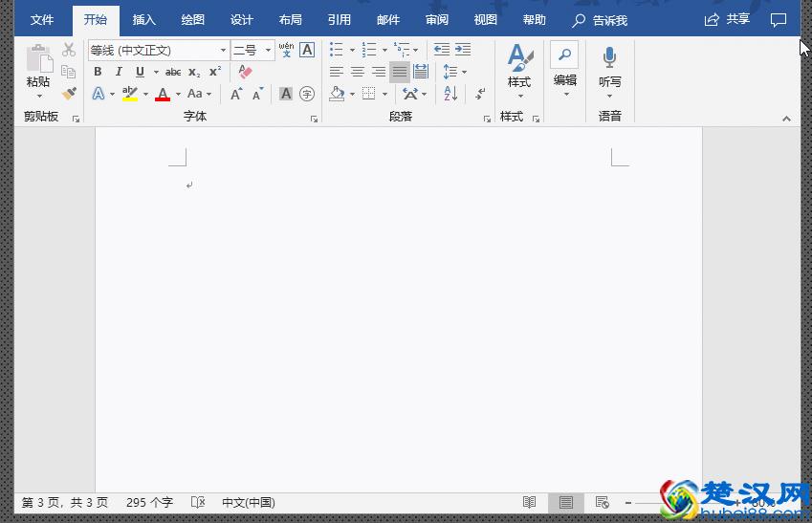Open the Borders dropdown arrow
Screen dimensions: 812x523
tap(384, 95)
